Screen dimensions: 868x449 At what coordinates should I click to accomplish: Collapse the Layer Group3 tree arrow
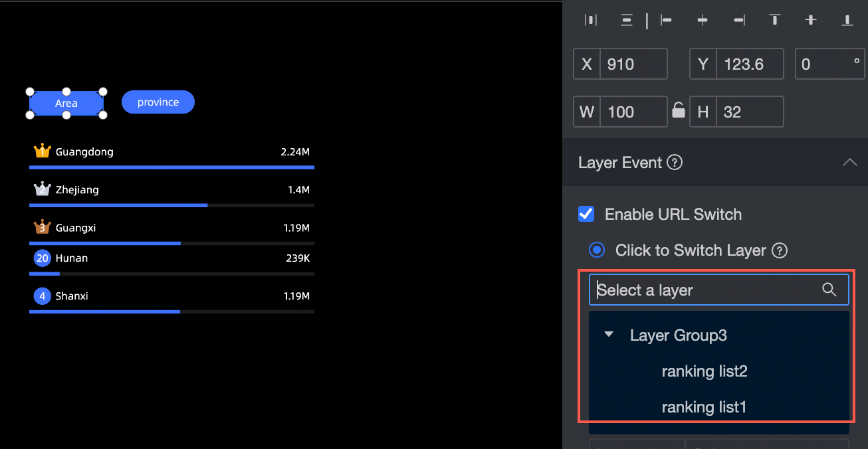[609, 334]
